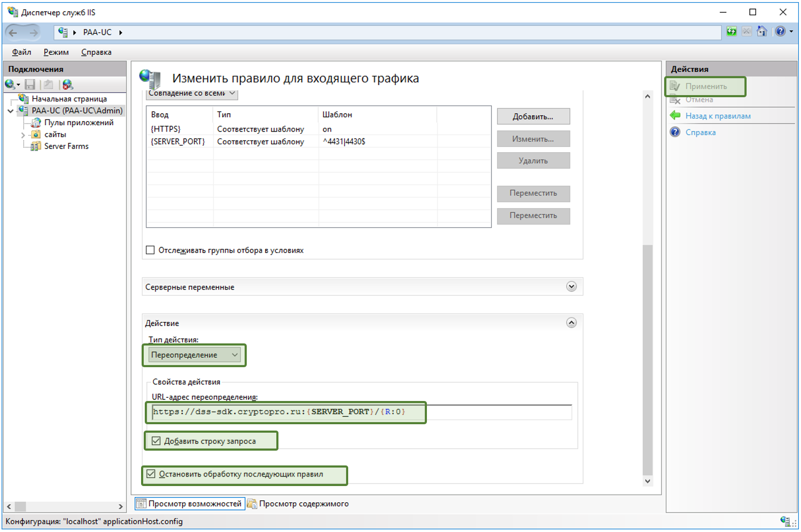
Task: Toggle Отслеживать группы отбора в условиях checkbox
Action: pyautogui.click(x=151, y=250)
